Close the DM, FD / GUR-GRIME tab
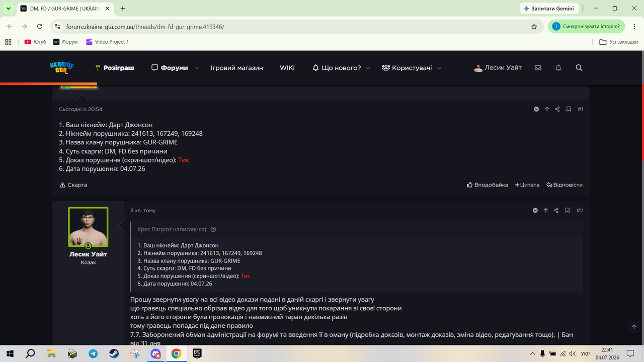644x362 pixels. tap(107, 9)
